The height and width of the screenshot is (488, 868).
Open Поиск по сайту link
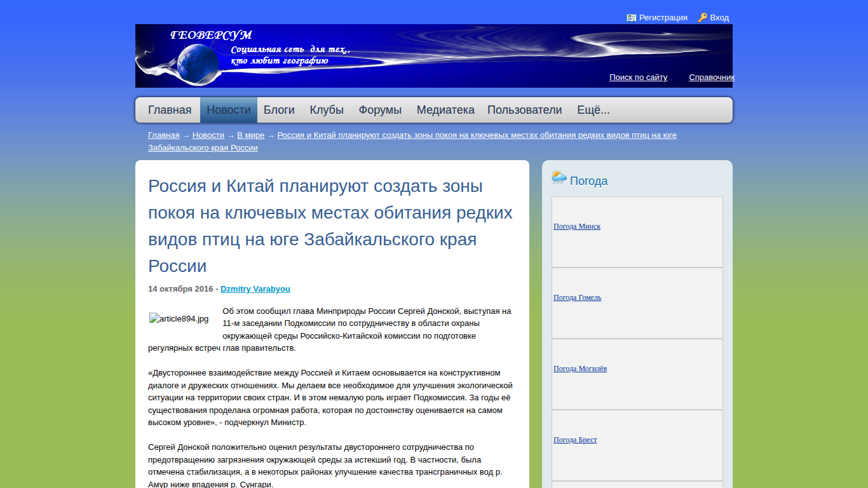[x=638, y=78]
